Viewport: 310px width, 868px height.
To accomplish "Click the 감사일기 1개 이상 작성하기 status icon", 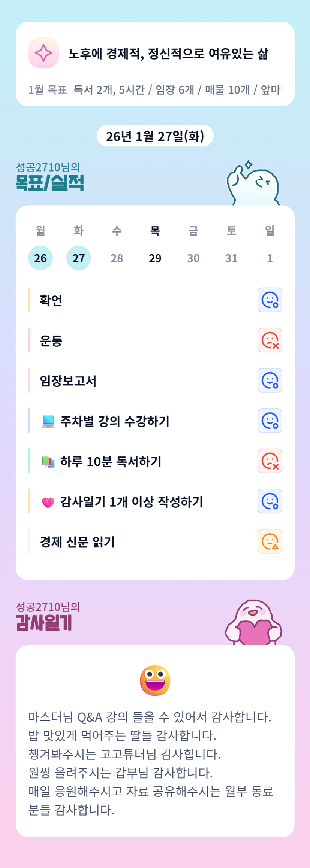I will pyautogui.click(x=270, y=501).
